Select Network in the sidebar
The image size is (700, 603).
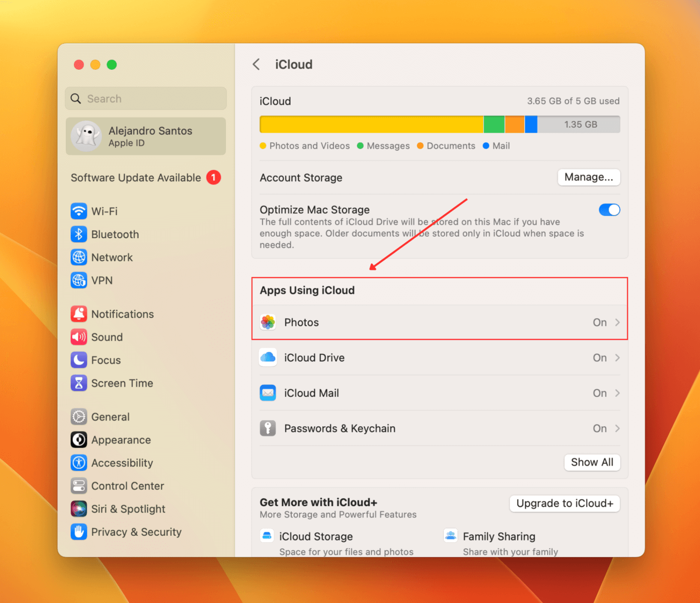coord(146,257)
